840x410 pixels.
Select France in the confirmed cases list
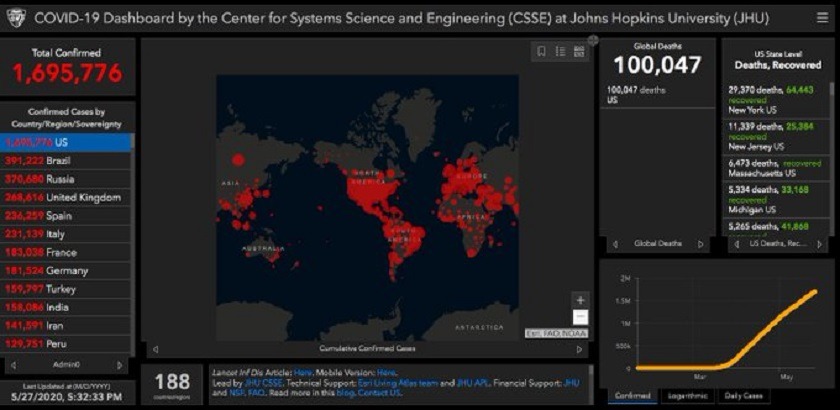pos(66,252)
